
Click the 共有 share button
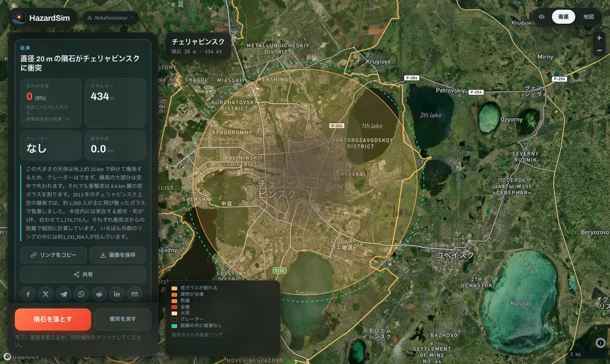click(83, 274)
